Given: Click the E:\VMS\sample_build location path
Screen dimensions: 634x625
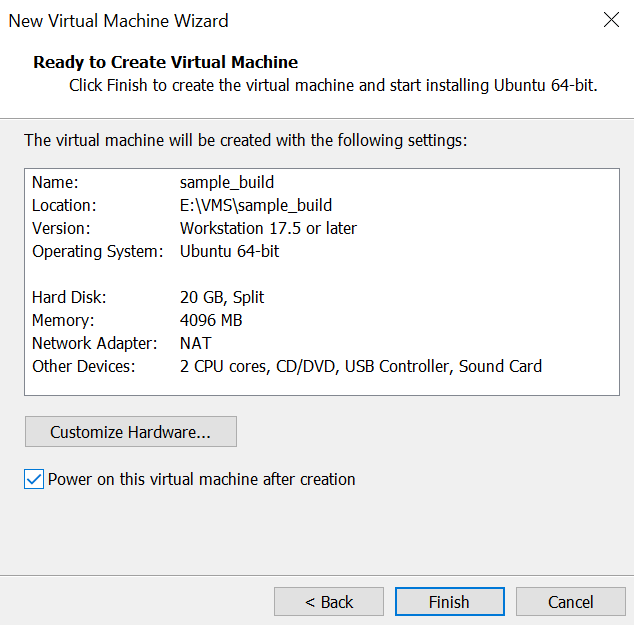Looking at the screenshot, I should 256,205.
